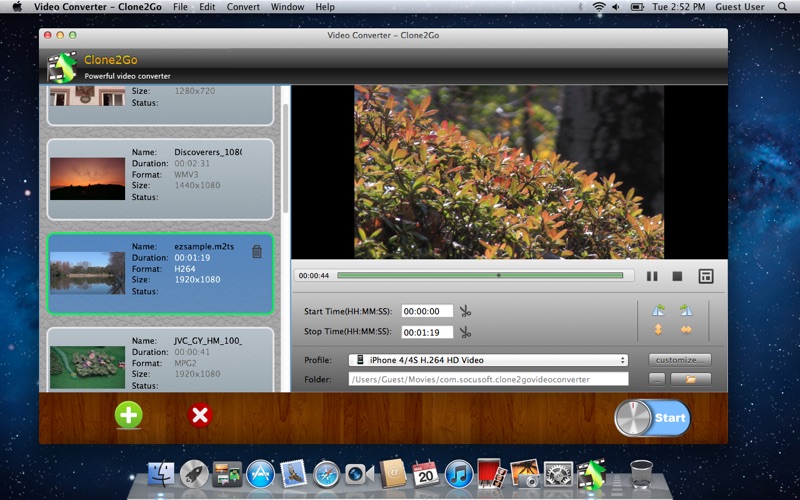Viewport: 800px width, 500px height.
Task: Select the JVC_GY_HM_100 flower thumbnail
Action: tap(87, 367)
